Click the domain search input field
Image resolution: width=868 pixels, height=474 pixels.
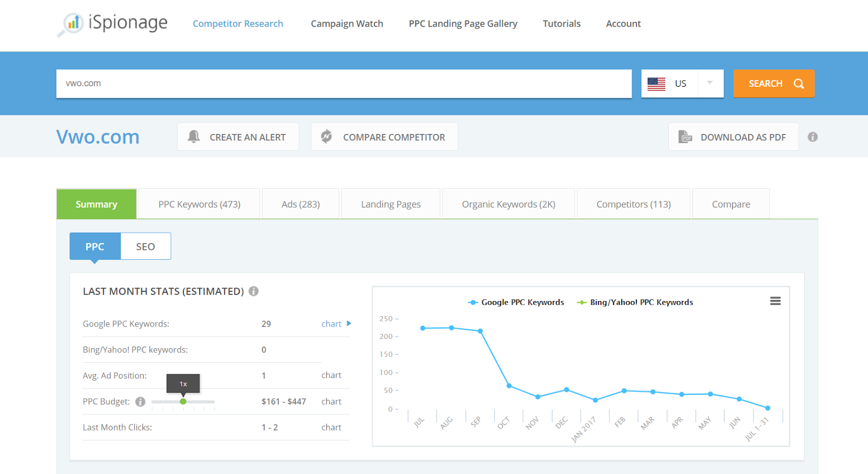click(344, 84)
